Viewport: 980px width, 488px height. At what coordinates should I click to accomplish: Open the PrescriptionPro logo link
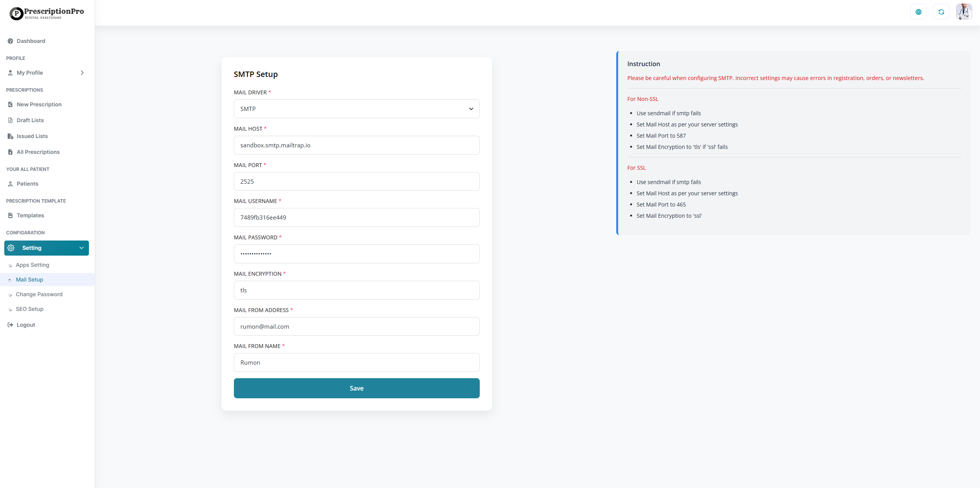coord(46,13)
